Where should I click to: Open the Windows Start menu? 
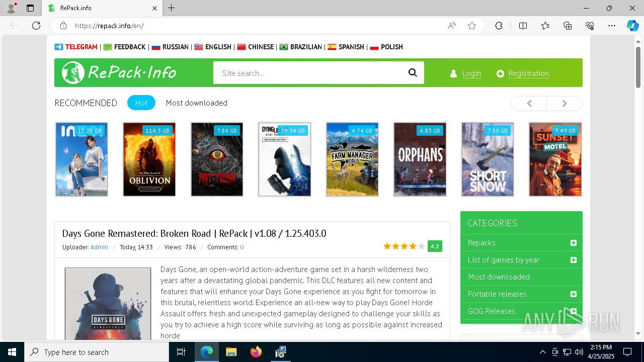click(12, 352)
